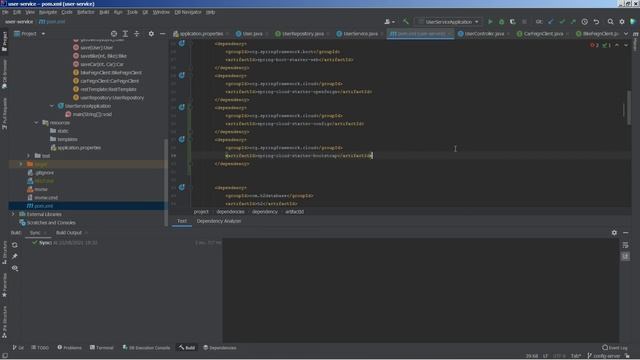
Task: Hide the Build panel with minus icon
Action: pyautogui.click(x=626, y=233)
